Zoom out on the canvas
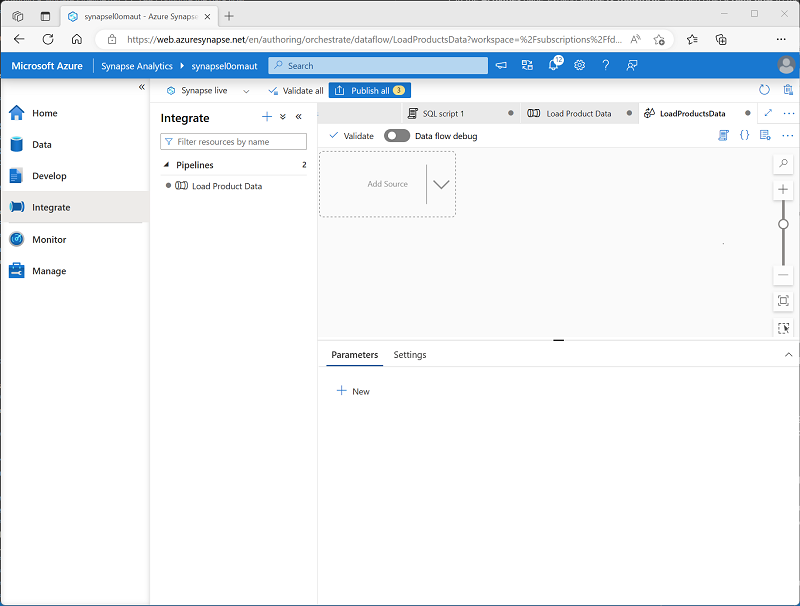800x606 pixels. coord(783,275)
